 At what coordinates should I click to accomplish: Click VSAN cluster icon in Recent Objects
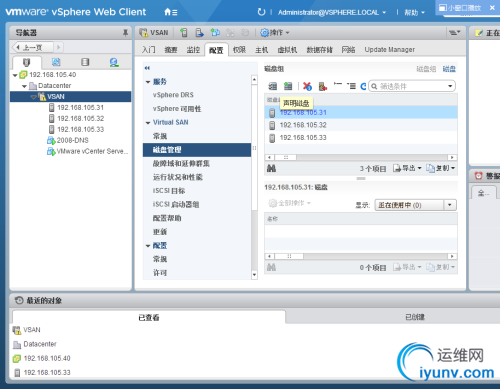(17, 330)
